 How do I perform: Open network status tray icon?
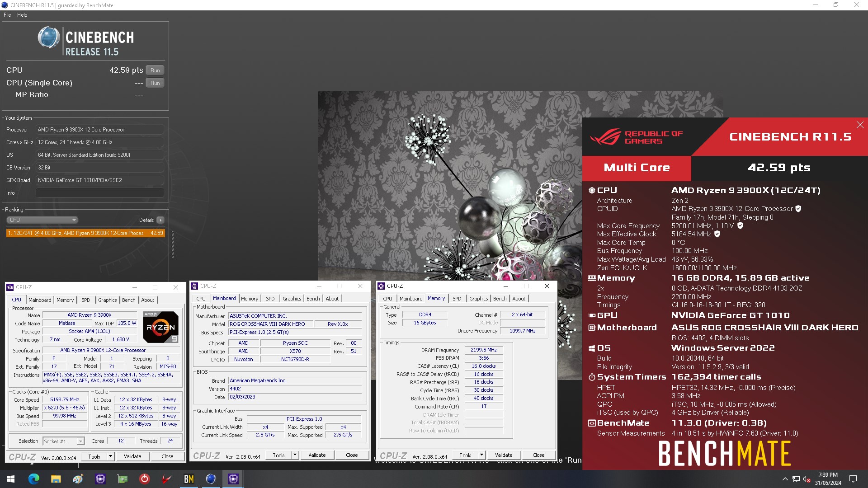coord(796,479)
